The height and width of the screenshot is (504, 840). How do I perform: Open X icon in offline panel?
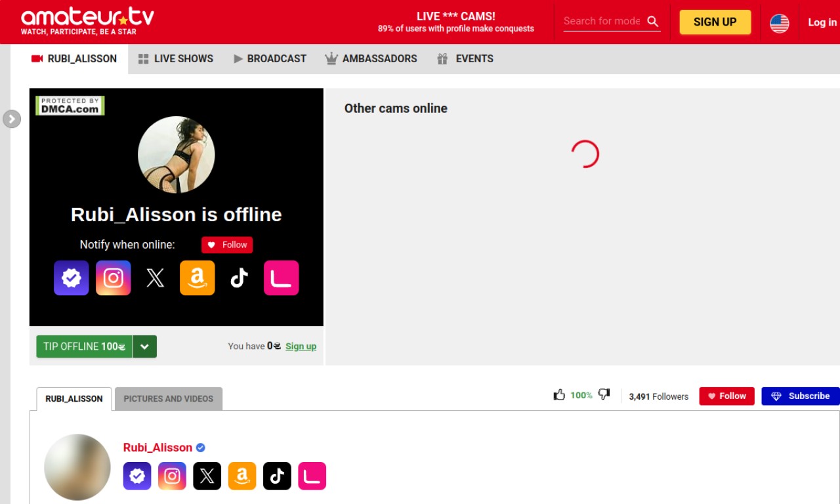click(156, 278)
